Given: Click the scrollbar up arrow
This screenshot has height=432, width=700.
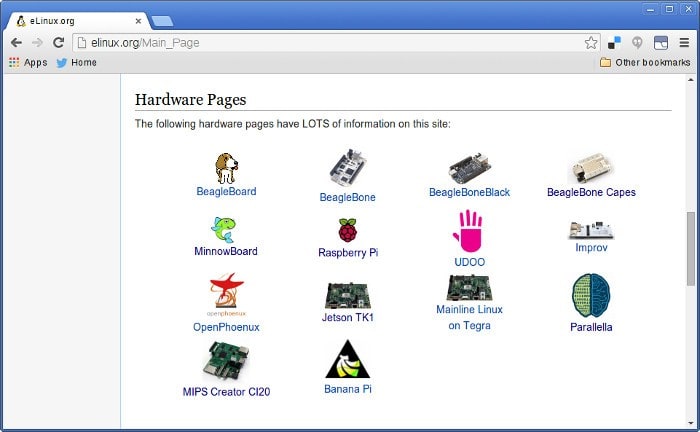Looking at the screenshot, I should click(x=691, y=79).
